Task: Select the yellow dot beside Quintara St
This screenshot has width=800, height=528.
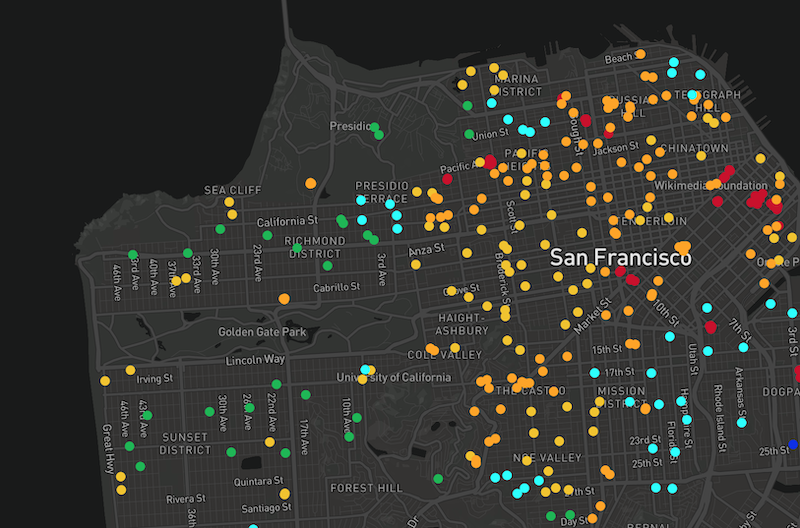Action: pos(285,494)
